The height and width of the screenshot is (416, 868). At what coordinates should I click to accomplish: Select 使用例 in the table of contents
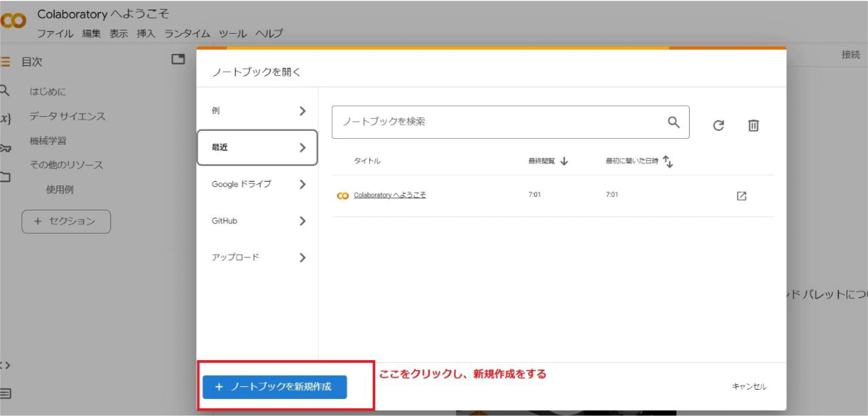(60, 190)
